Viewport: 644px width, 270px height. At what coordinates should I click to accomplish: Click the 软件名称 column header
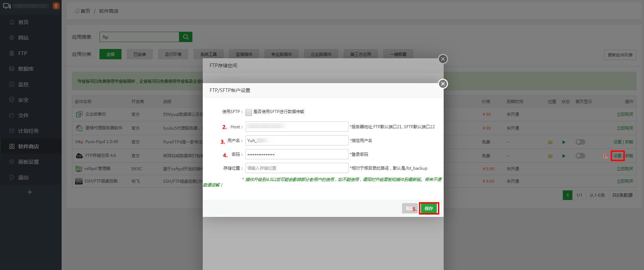(83, 102)
